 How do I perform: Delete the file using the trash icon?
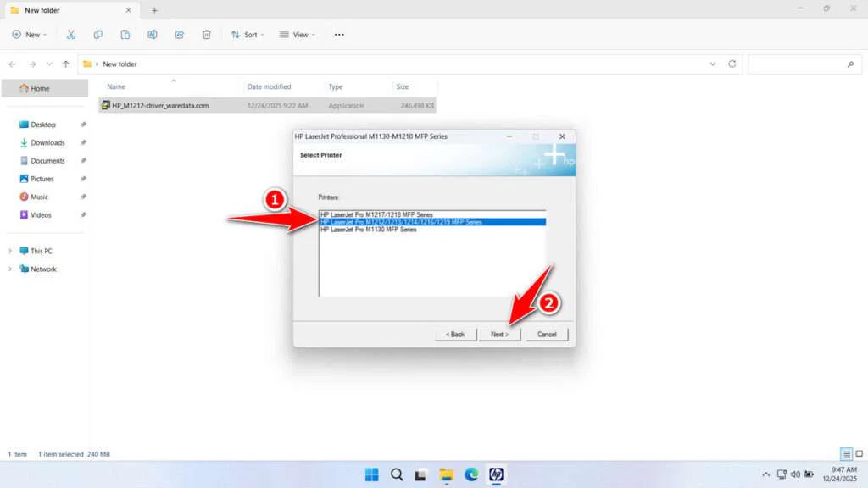pyautogui.click(x=206, y=35)
